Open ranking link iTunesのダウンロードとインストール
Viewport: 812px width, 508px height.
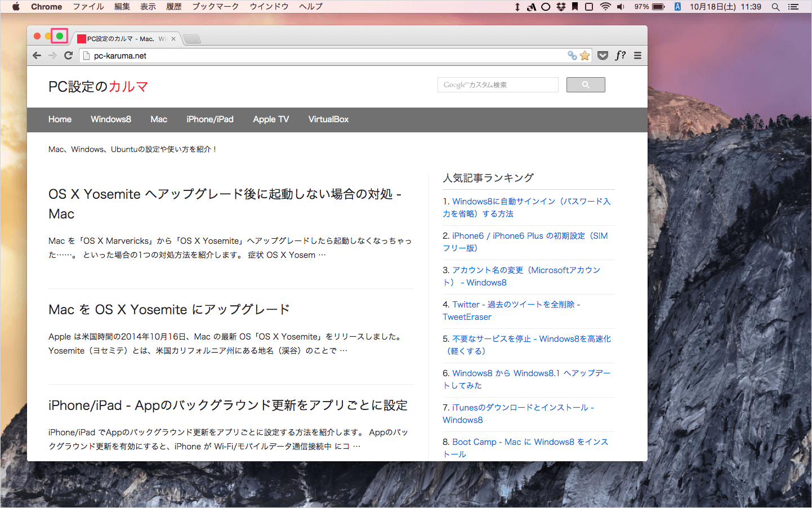519,413
